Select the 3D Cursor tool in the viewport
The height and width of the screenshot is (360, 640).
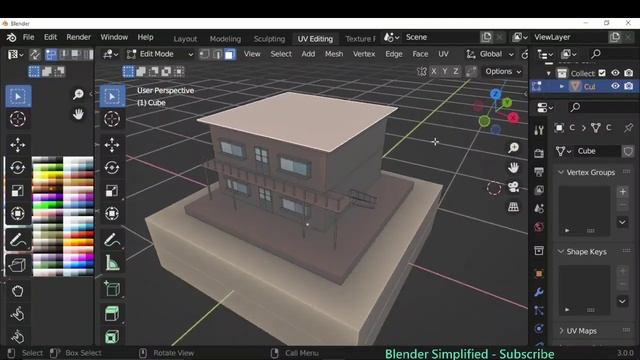coord(112,119)
